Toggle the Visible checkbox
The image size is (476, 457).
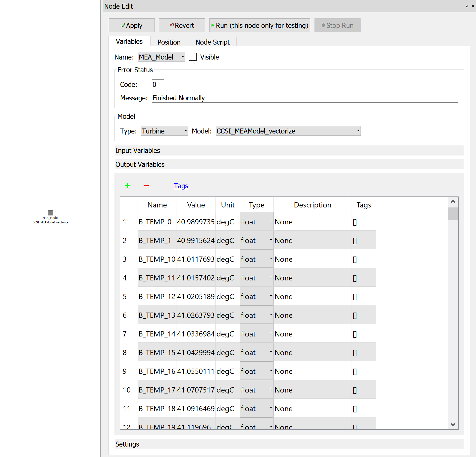193,57
